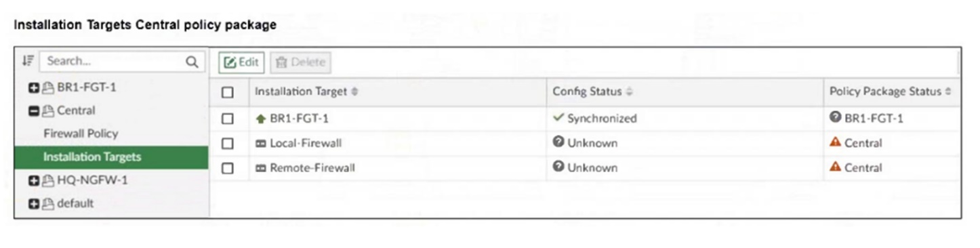Click the Edit button
Image resolution: width=980 pixels, height=248 pixels.
(241, 62)
